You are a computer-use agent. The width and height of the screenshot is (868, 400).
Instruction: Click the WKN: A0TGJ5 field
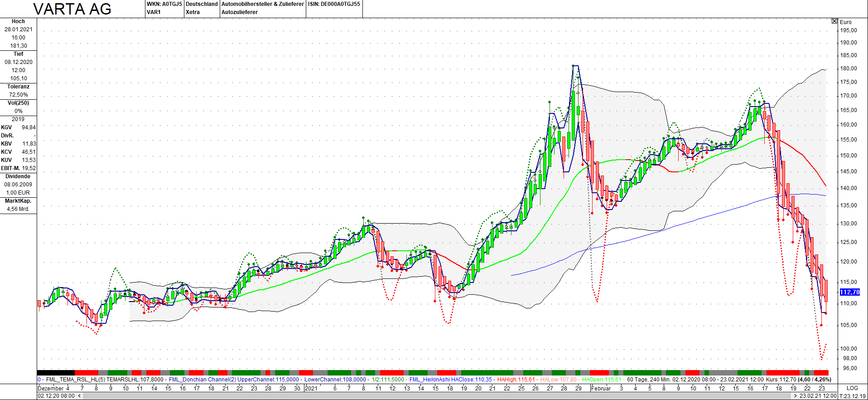(164, 4)
